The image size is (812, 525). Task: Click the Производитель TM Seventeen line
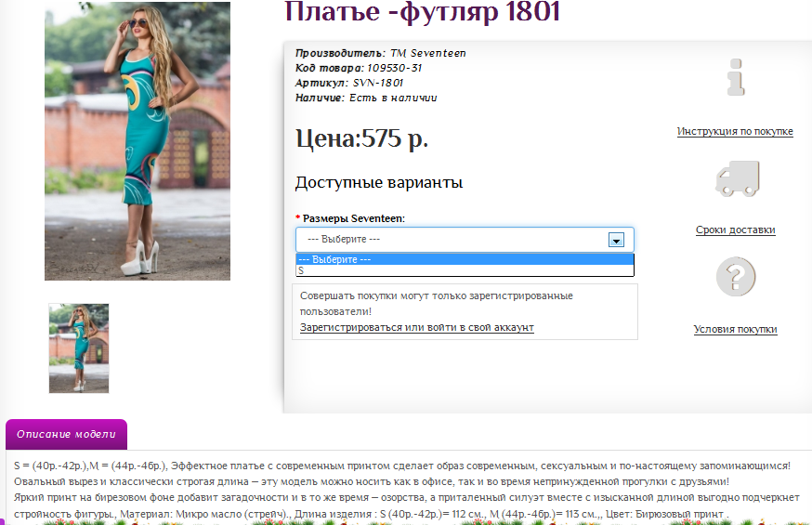click(381, 53)
